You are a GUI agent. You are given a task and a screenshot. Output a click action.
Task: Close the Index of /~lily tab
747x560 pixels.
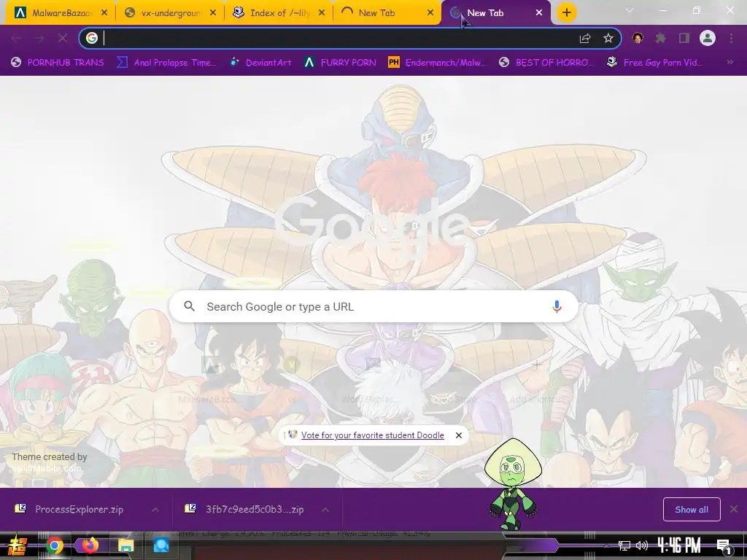pyautogui.click(x=322, y=13)
